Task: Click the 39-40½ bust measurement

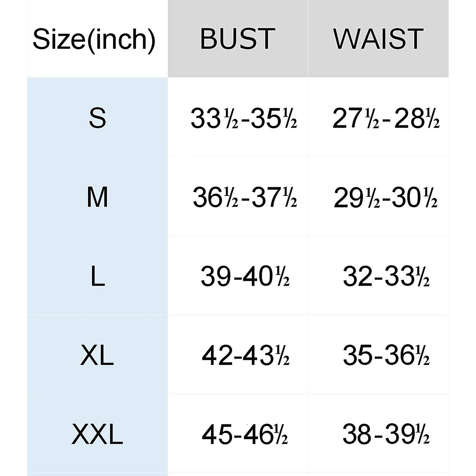Action: pyautogui.click(x=245, y=276)
